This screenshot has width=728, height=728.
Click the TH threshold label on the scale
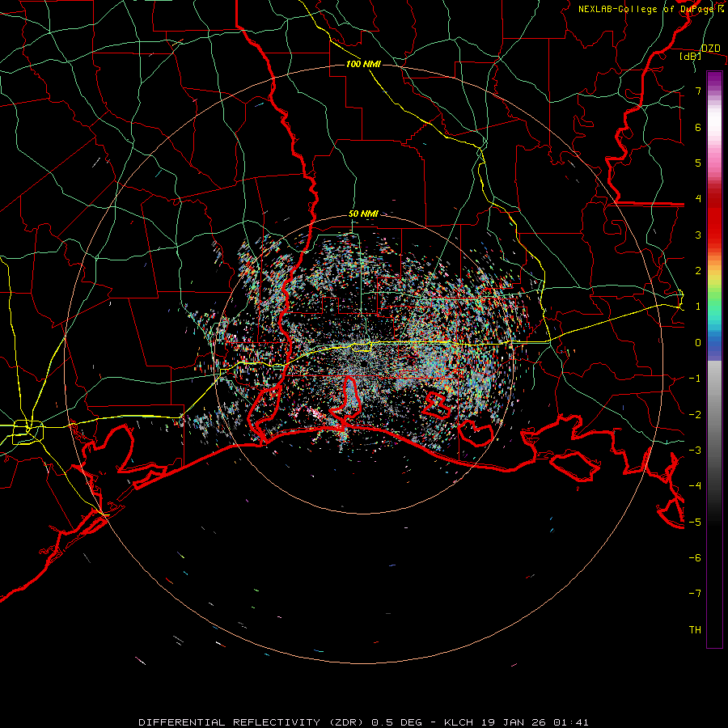coord(695,630)
